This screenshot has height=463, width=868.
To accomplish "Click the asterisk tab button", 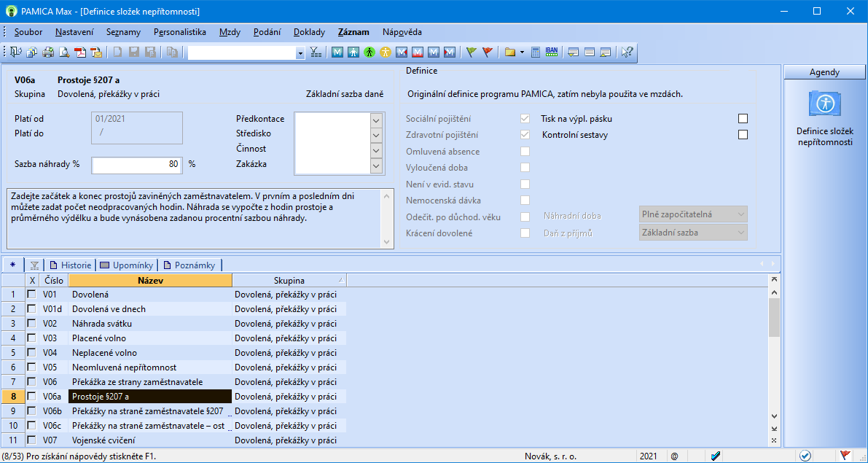I will tap(12, 265).
